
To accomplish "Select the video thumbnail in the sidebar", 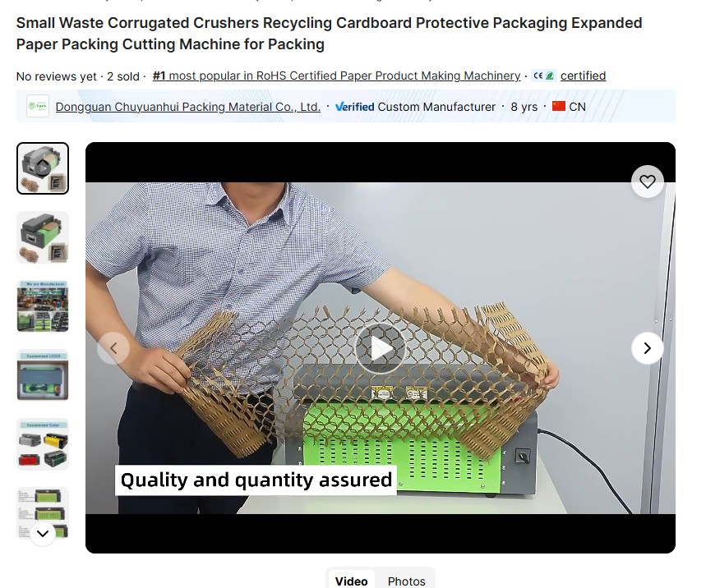I will tap(43, 168).
